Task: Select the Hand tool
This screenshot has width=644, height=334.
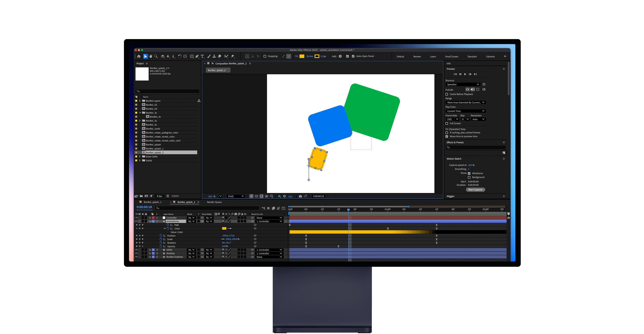Action: 151,57
